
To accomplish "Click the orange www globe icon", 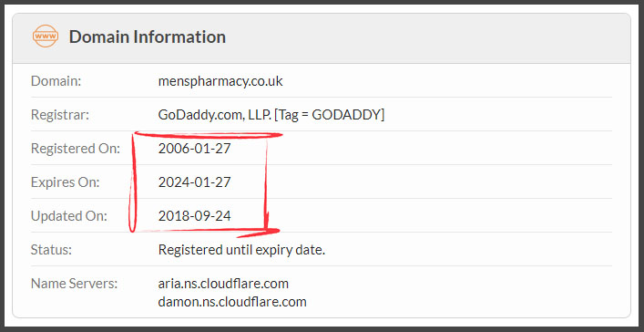I will pyautogui.click(x=46, y=36).
